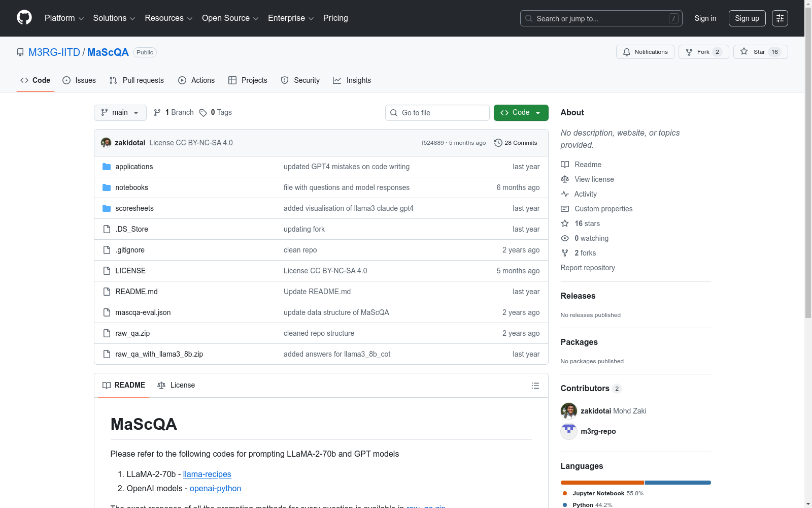Open the GitHub logo homepage

point(24,18)
